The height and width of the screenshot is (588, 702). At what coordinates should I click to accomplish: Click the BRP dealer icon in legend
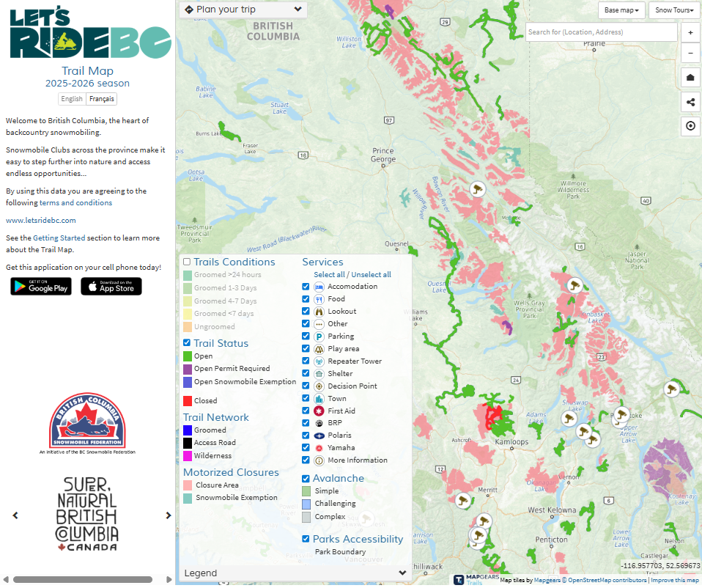[319, 424]
